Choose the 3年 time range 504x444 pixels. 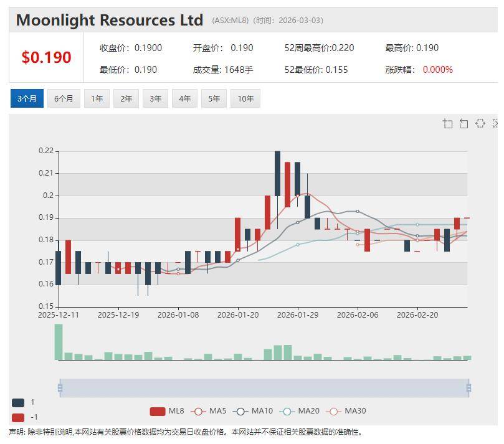(x=156, y=98)
